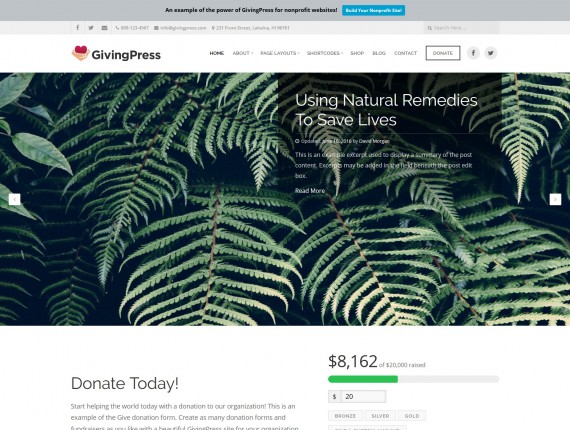Click the envelope email icon in top bar
This screenshot has height=430, width=570.
(104, 28)
